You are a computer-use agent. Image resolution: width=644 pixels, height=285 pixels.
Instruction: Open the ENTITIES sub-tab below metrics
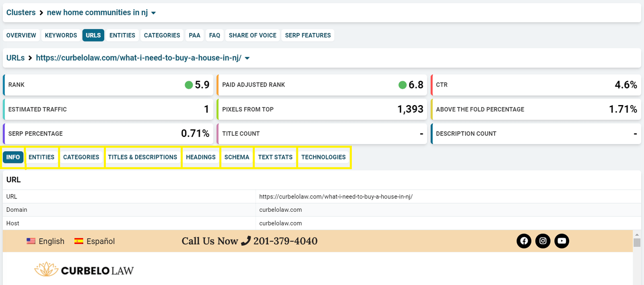pyautogui.click(x=41, y=157)
